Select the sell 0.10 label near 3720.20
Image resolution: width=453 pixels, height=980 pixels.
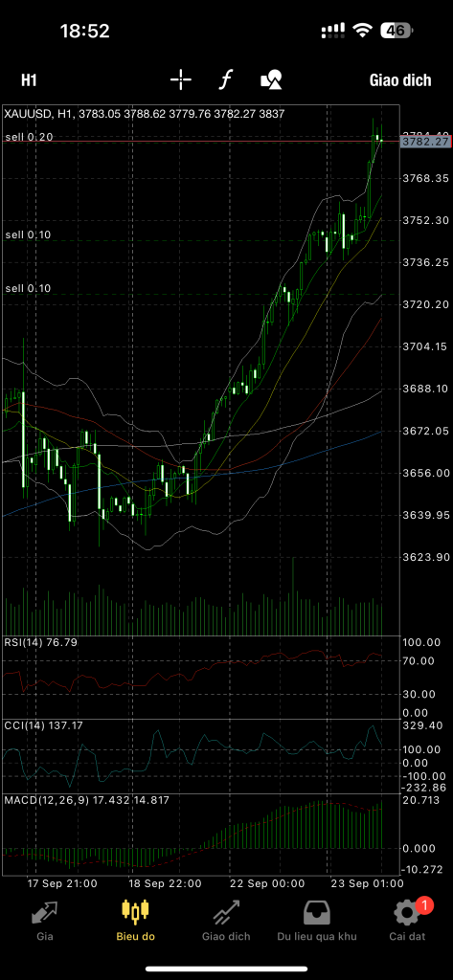(x=28, y=288)
